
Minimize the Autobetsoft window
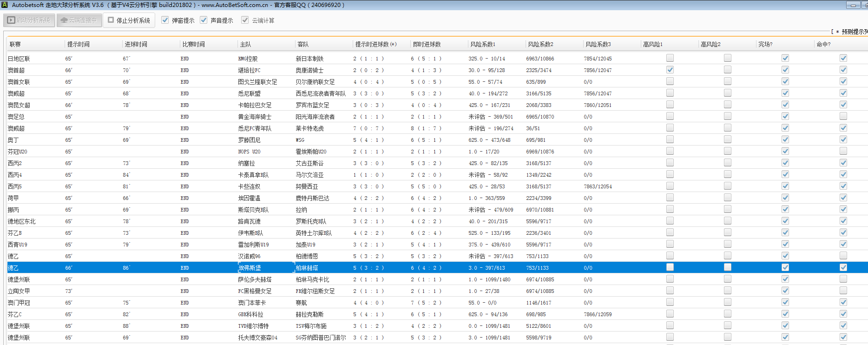pos(853,5)
